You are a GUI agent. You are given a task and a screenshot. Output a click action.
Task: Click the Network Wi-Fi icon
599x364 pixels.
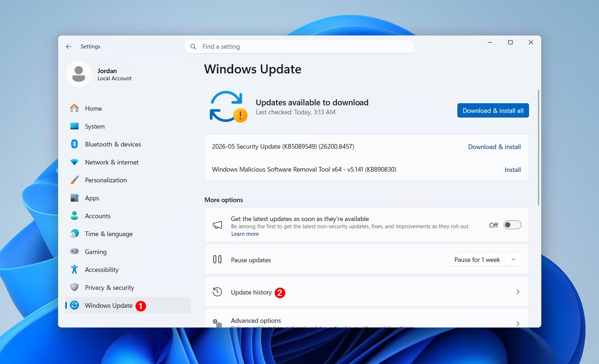click(x=74, y=162)
